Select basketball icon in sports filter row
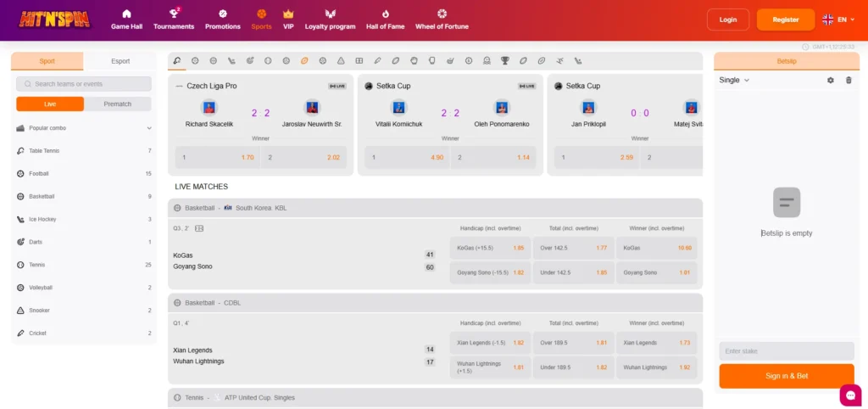Viewport: 868px width, 409px height. pyautogui.click(x=213, y=61)
